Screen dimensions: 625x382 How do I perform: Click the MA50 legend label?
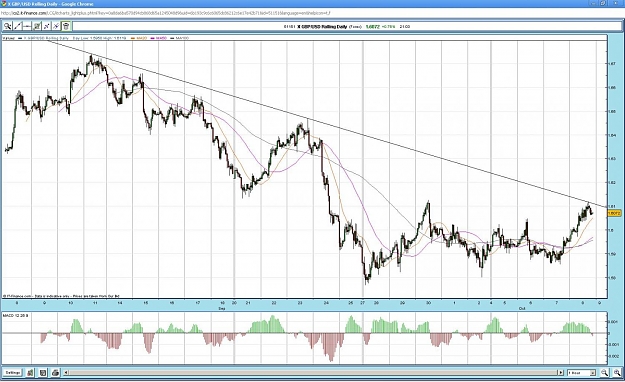point(161,38)
